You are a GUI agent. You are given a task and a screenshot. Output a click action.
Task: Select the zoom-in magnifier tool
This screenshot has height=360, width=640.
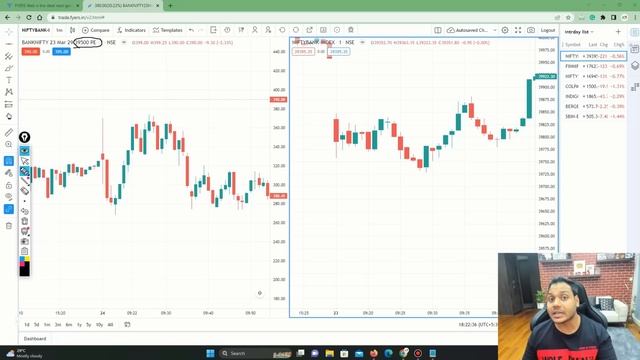[9, 144]
